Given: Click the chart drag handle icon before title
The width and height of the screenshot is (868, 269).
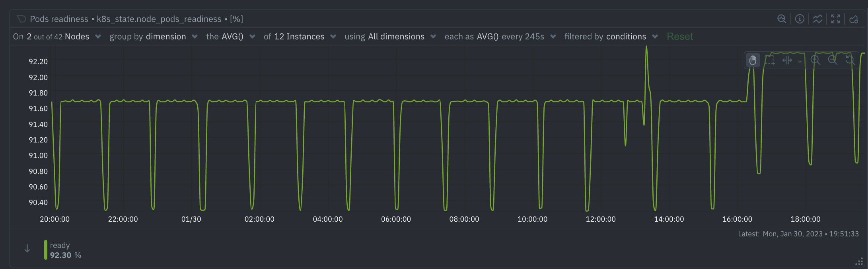Looking at the screenshot, I should 21,19.
